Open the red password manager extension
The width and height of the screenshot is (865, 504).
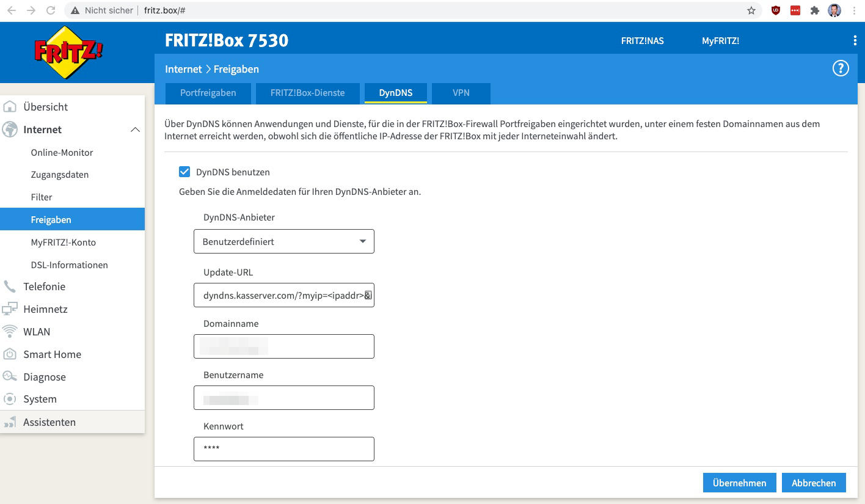pos(795,10)
